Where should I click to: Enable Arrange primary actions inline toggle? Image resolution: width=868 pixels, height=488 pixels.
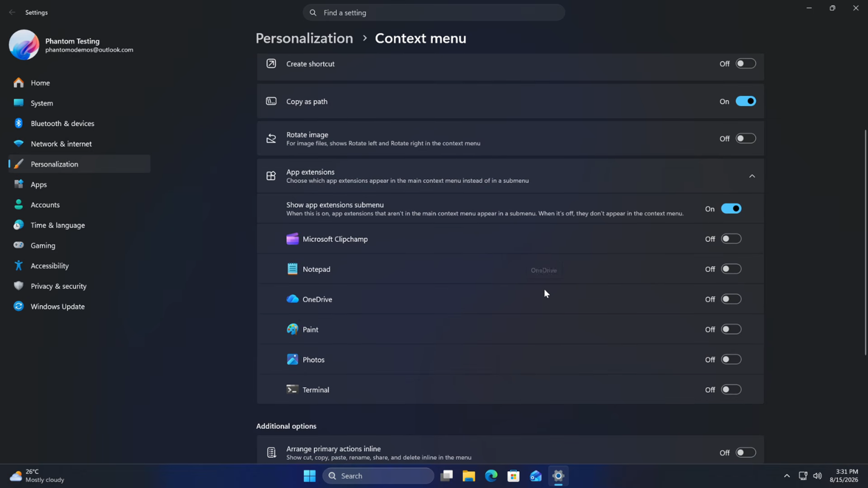746,452
